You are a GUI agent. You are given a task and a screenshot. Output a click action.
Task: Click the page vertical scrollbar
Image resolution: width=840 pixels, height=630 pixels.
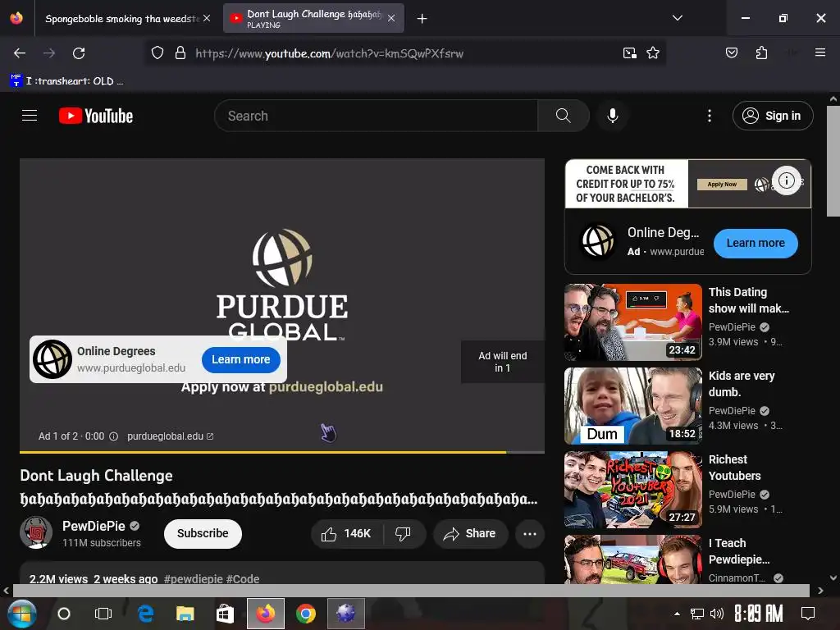tap(833, 161)
